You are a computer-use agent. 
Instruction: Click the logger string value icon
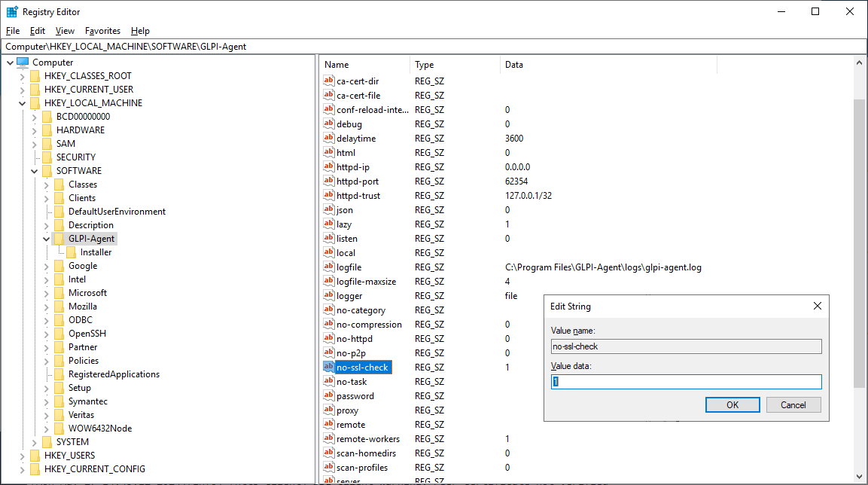(329, 296)
